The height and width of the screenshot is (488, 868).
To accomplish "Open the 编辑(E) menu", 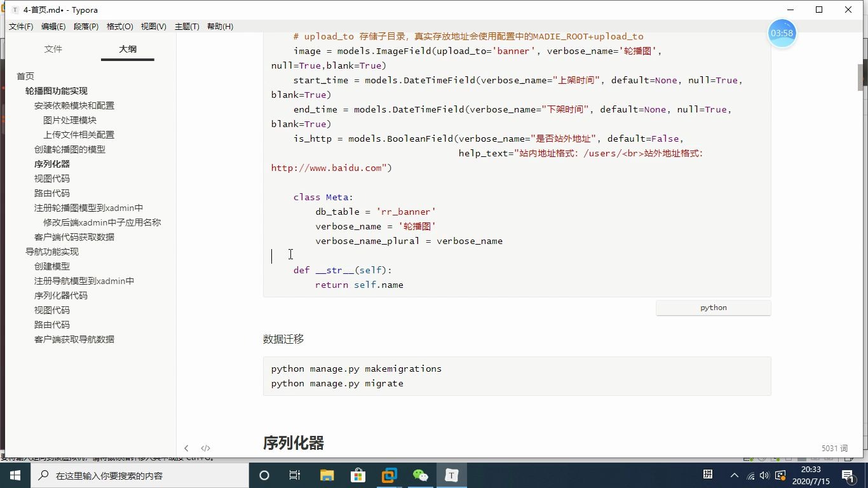I will point(53,26).
